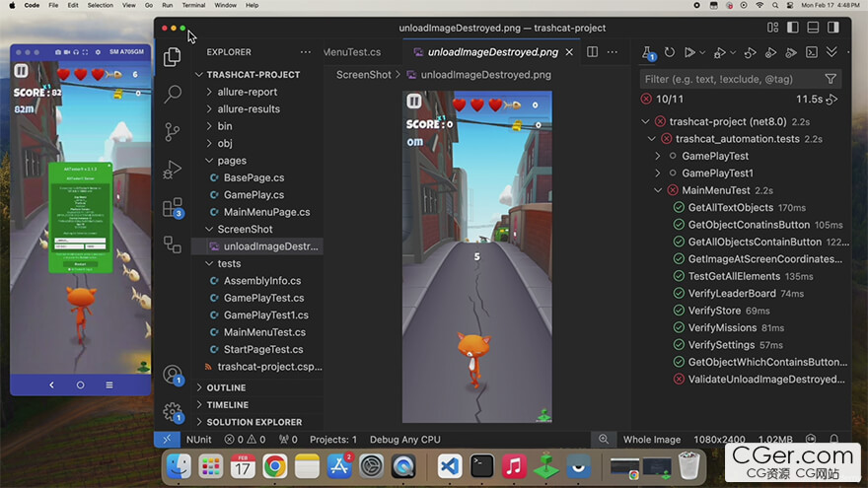This screenshot has width=868, height=488.
Task: Open the Search view in activity bar
Action: (x=173, y=94)
